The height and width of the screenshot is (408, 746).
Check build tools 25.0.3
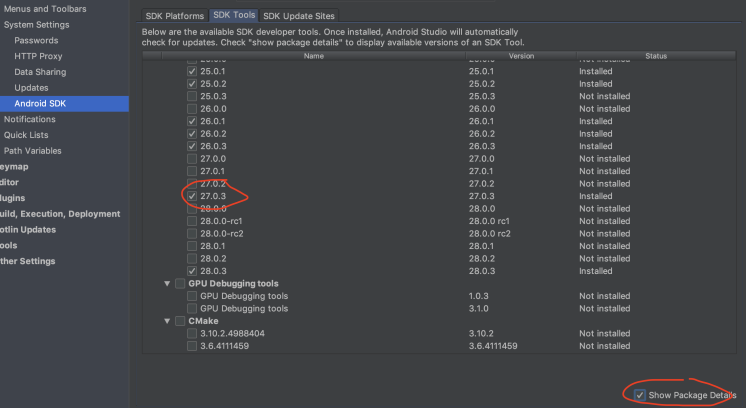coord(192,96)
